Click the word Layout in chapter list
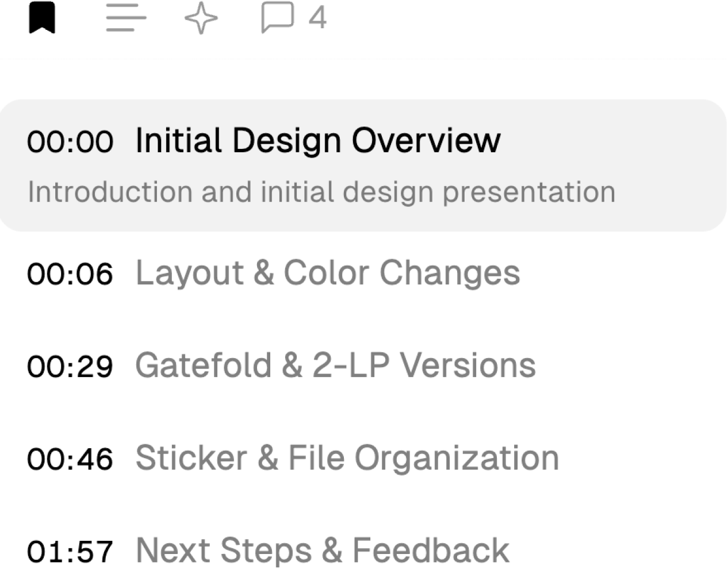This screenshot has width=728, height=577. 189,272
